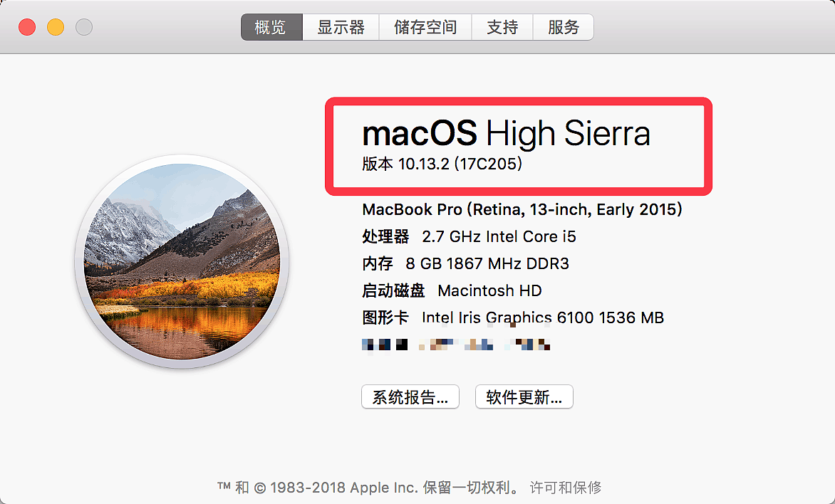Click the 版本 10.13.2 version text
The image size is (835, 504).
(442, 164)
